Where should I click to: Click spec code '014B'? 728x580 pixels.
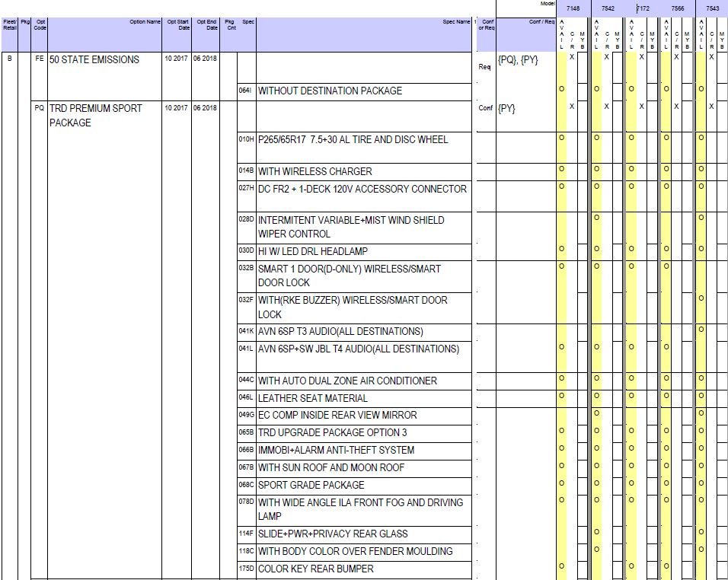click(x=246, y=170)
